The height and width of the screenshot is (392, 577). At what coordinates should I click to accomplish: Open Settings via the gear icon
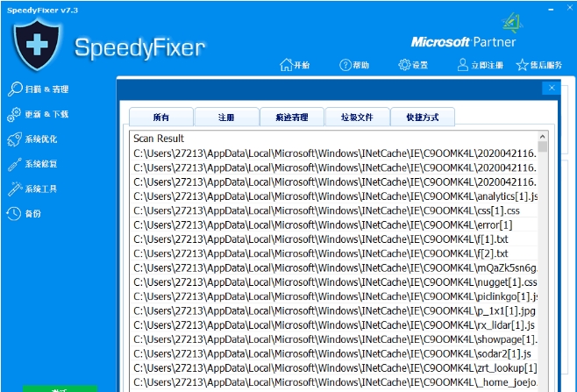(x=413, y=65)
